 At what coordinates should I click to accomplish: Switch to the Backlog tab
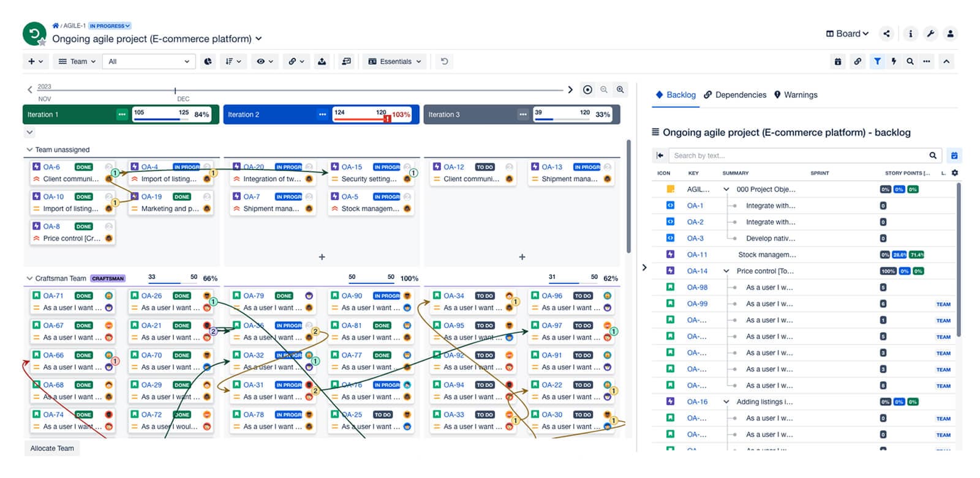676,95
